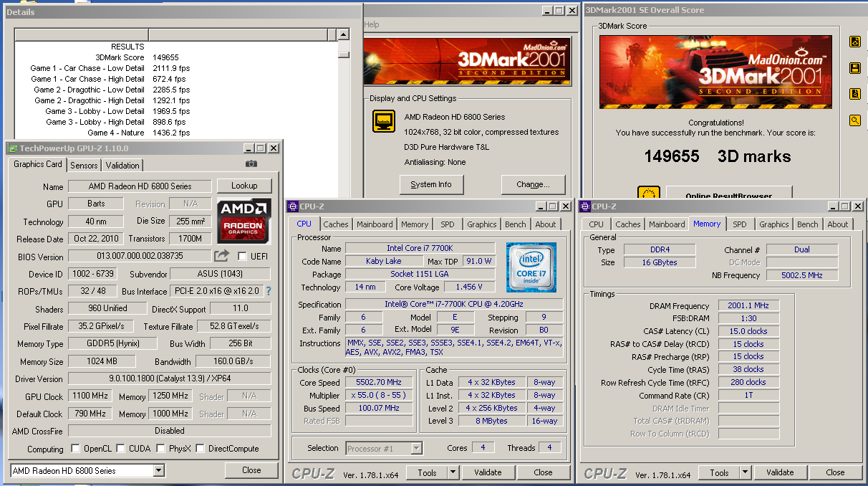This screenshot has width=868, height=486.
Task: Click the NB Frequency 5002.5 MHz value
Action: (802, 275)
